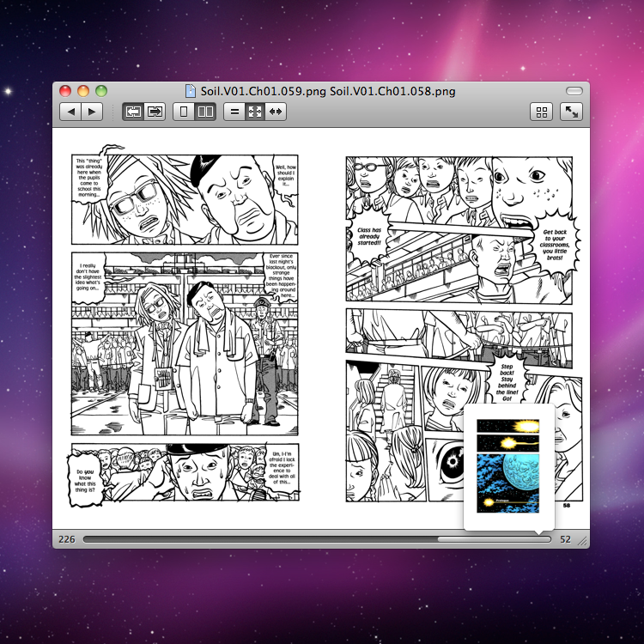Viewport: 644px width, 644px height.
Task: Click the page count 226 label
Action: pos(67,539)
